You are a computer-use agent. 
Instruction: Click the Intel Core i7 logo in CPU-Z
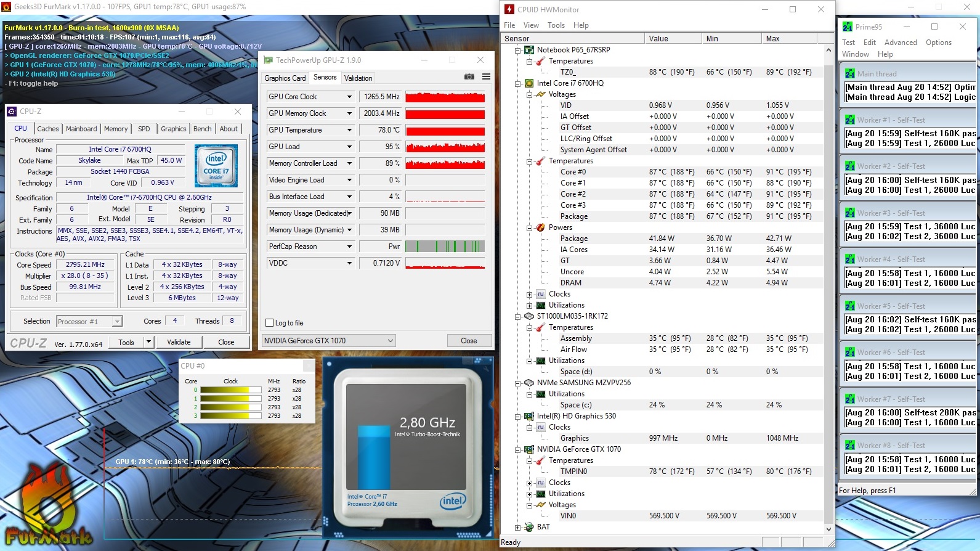pos(216,166)
